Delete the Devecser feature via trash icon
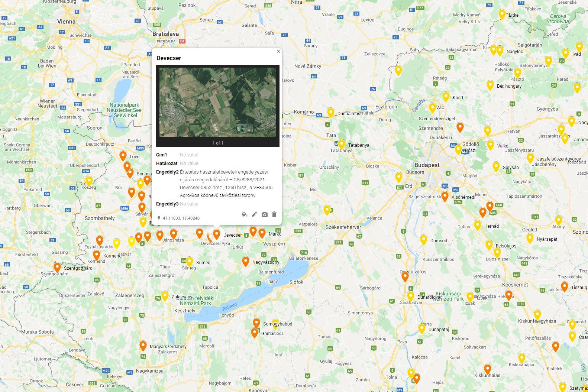588x392 pixels. (274, 214)
